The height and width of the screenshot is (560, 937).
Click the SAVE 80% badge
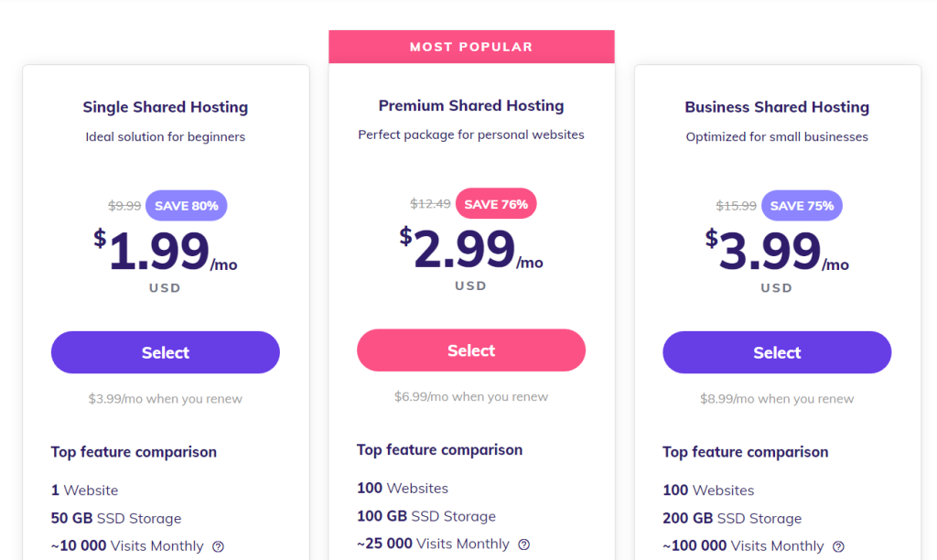pyautogui.click(x=187, y=206)
